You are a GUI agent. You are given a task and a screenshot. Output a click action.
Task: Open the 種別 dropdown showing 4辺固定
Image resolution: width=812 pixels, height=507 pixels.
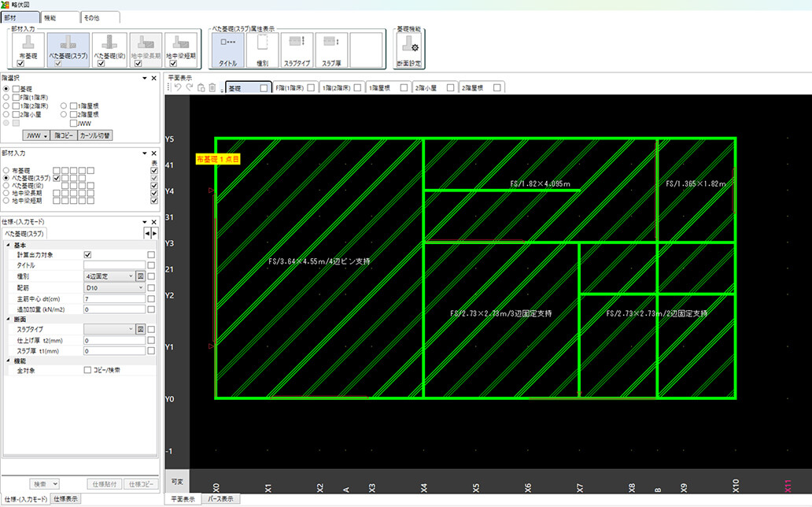click(109, 276)
